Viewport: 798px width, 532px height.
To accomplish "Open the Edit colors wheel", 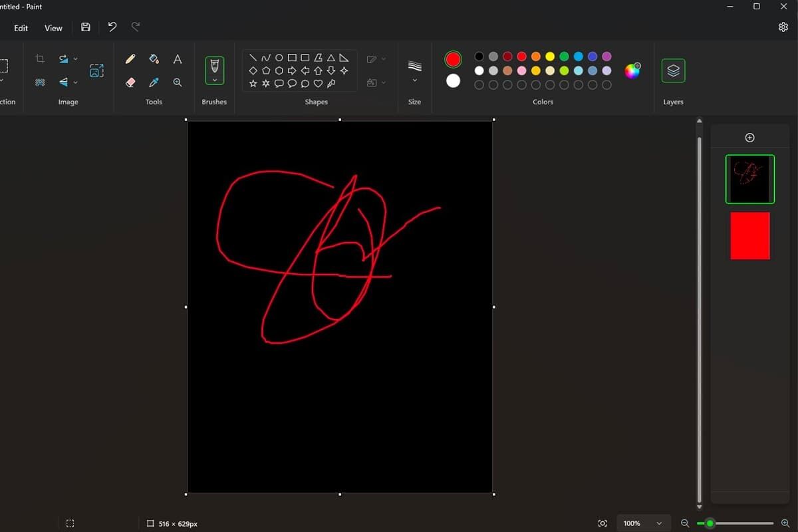I will click(632, 70).
